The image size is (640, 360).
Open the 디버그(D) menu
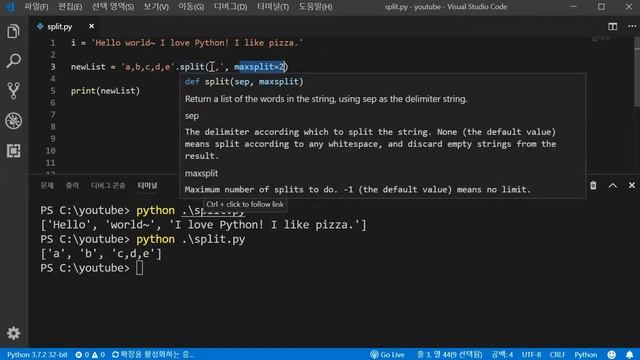click(231, 7)
